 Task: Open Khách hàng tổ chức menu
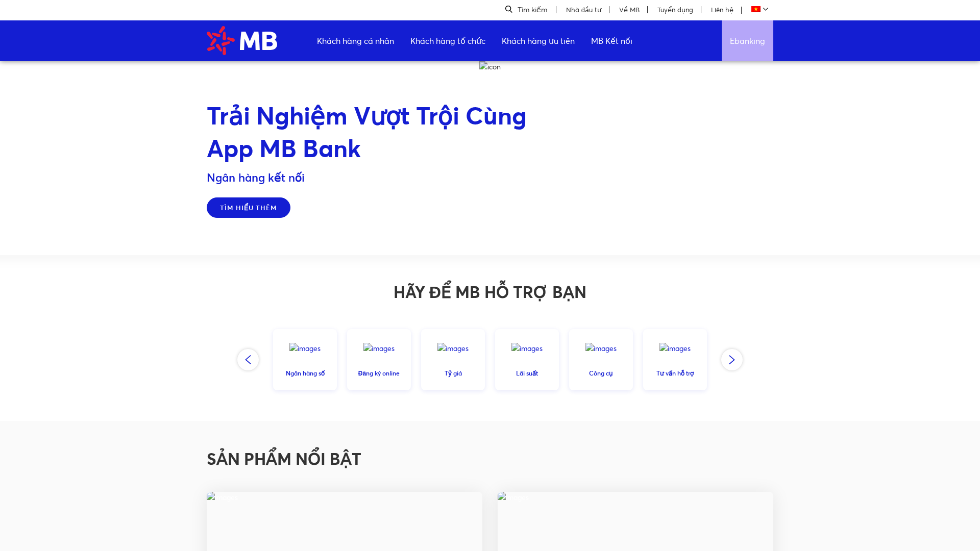coord(448,41)
